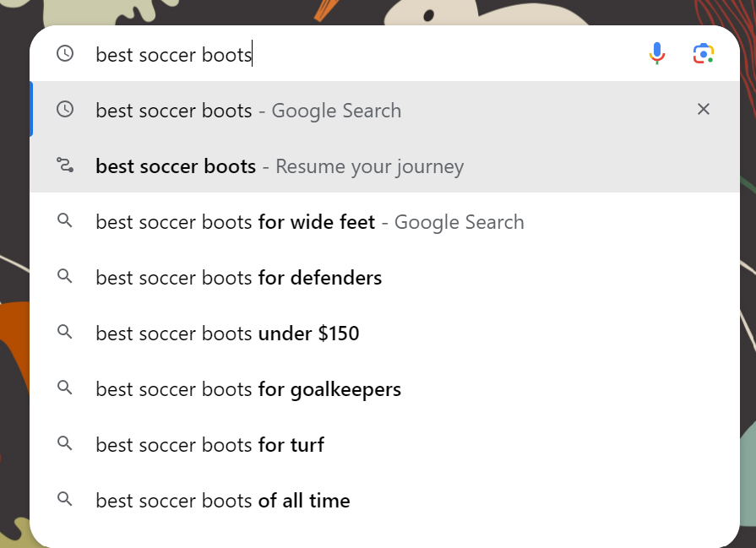Click magnifier icon beside 'under $150'
Viewport: 756px width, 548px height.
coord(65,333)
